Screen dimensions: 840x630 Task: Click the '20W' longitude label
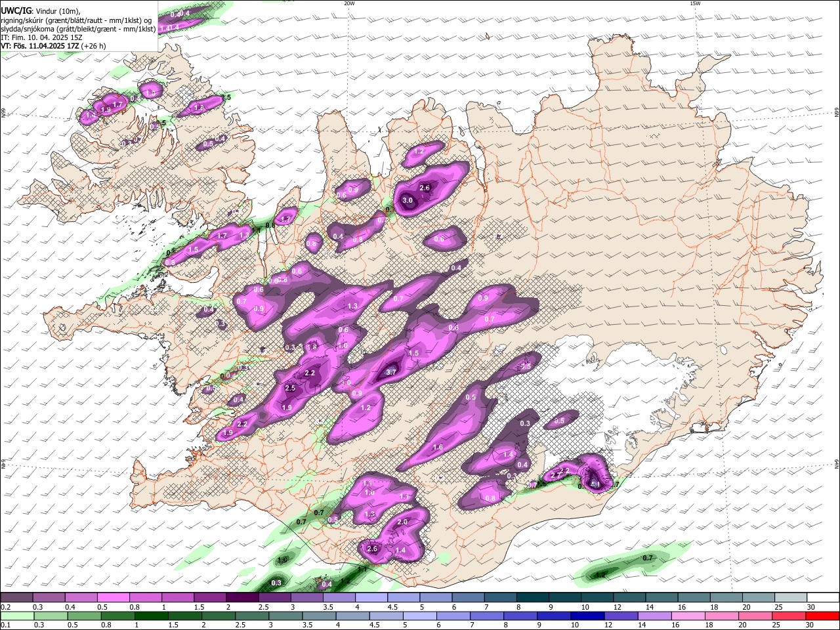click(x=349, y=3)
